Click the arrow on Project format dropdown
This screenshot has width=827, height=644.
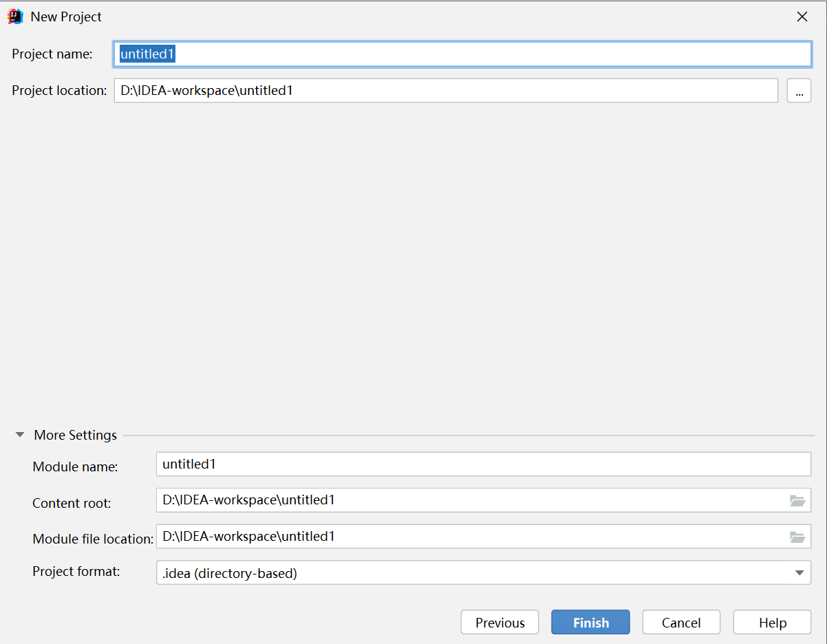799,572
